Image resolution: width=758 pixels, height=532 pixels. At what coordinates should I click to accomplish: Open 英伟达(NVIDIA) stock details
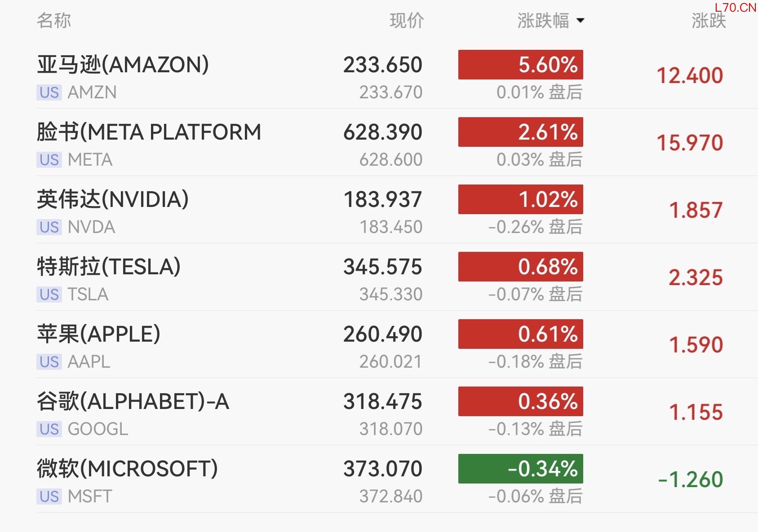pyautogui.click(x=113, y=200)
